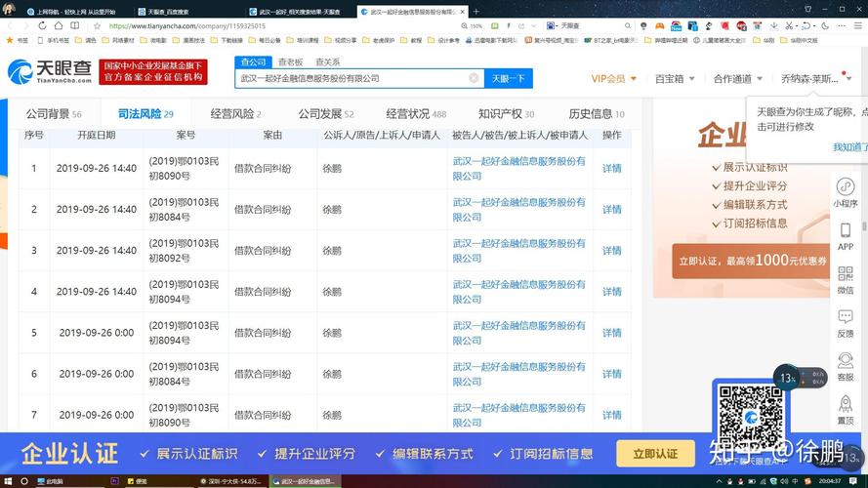This screenshot has height=488, width=868.
Task: Select case number (2019)鄂0103民初8092号 in row 3
Action: pos(184,251)
